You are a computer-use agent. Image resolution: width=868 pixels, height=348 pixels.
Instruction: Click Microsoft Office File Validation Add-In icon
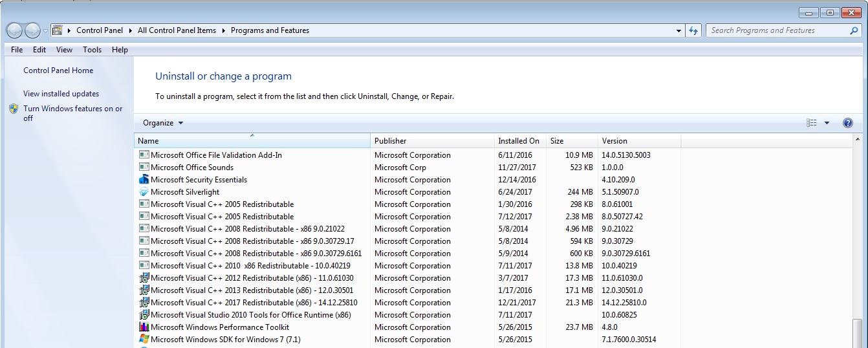pos(144,155)
